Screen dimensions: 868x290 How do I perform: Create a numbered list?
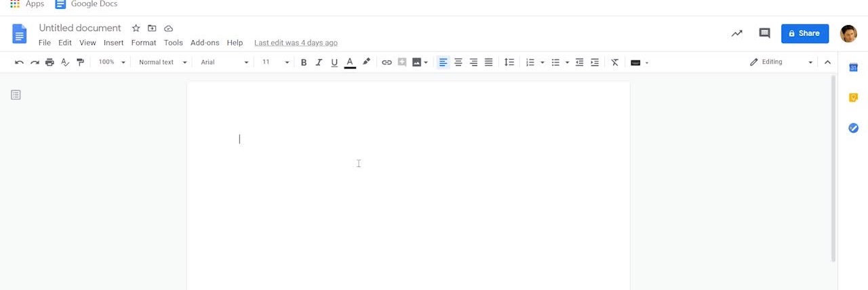pos(530,62)
